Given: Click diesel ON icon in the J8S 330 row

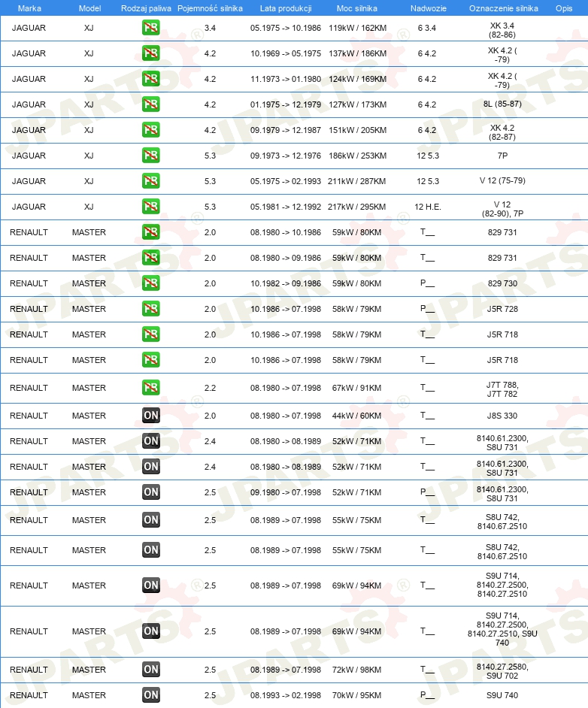Looking at the screenshot, I should click(151, 416).
